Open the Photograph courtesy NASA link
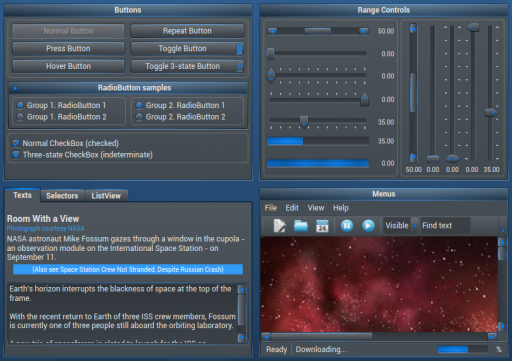The height and width of the screenshot is (361, 512). 46,228
